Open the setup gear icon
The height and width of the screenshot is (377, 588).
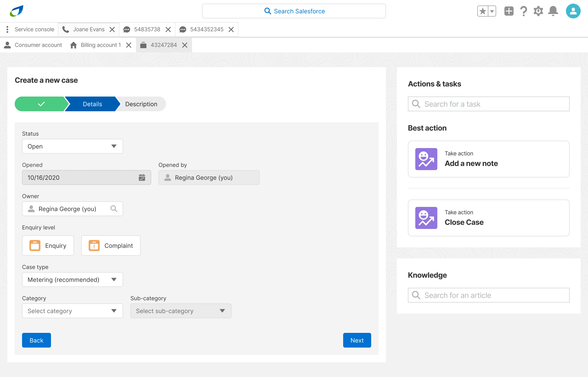538,11
